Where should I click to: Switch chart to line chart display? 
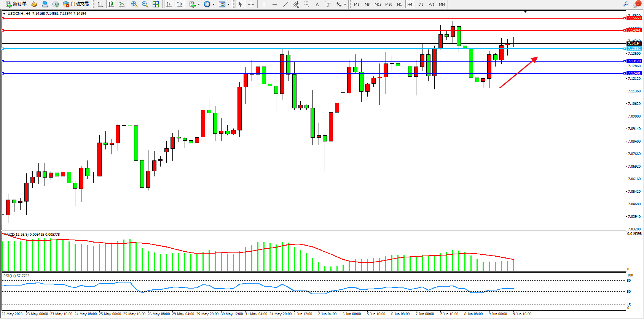tap(122, 4)
